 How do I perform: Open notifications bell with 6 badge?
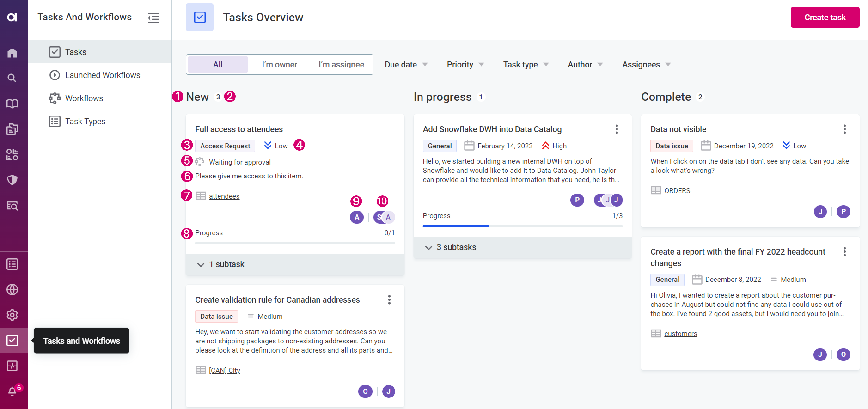click(12, 391)
